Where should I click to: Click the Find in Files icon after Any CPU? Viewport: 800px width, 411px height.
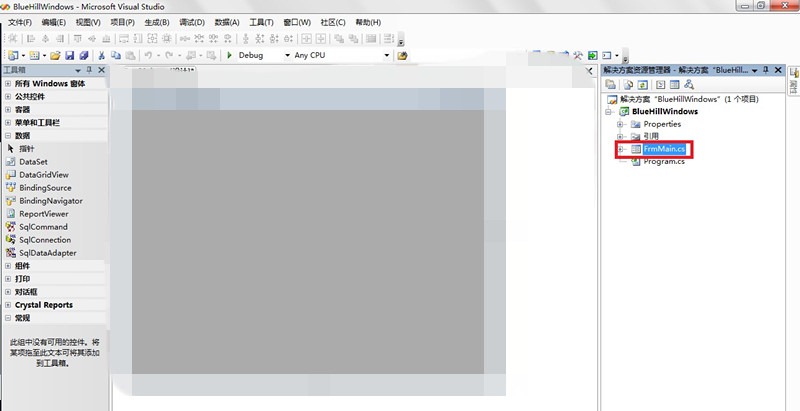point(402,55)
